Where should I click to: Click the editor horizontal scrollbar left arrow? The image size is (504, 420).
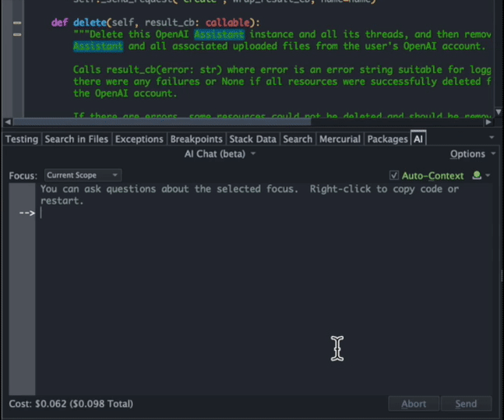[8, 122]
